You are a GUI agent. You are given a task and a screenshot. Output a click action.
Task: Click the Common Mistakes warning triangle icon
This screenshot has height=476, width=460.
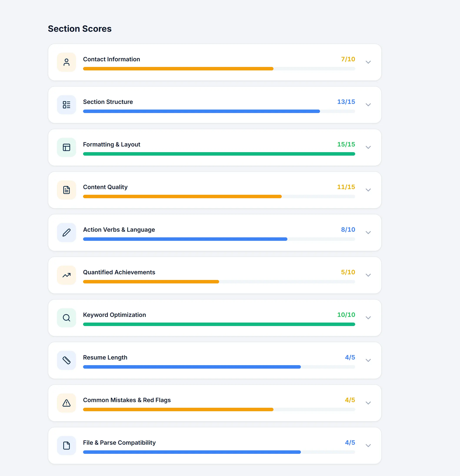tap(66, 403)
